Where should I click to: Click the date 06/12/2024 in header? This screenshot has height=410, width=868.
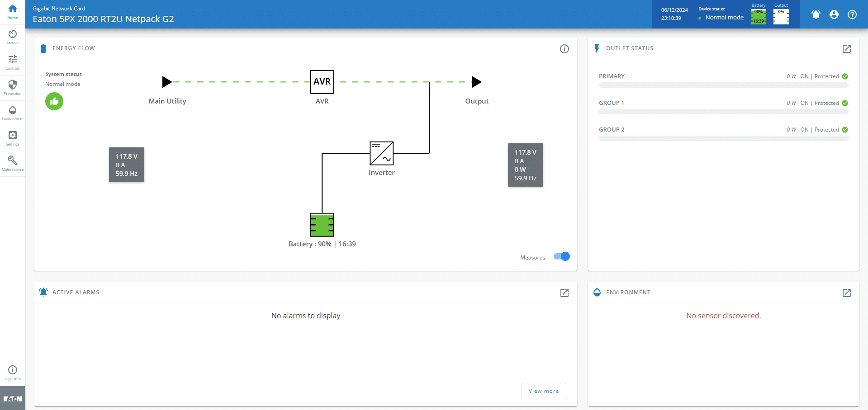674,10
